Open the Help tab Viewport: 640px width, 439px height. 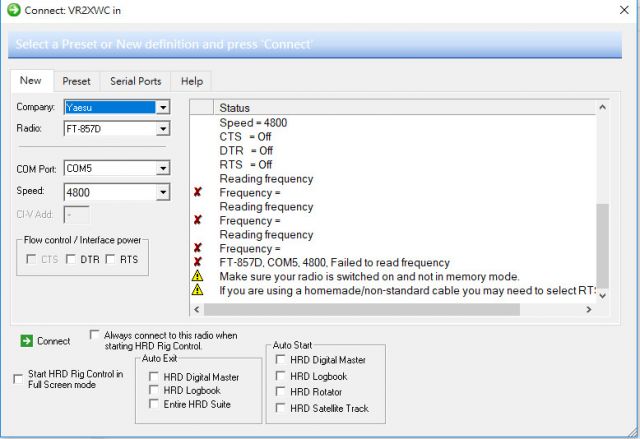(192, 81)
